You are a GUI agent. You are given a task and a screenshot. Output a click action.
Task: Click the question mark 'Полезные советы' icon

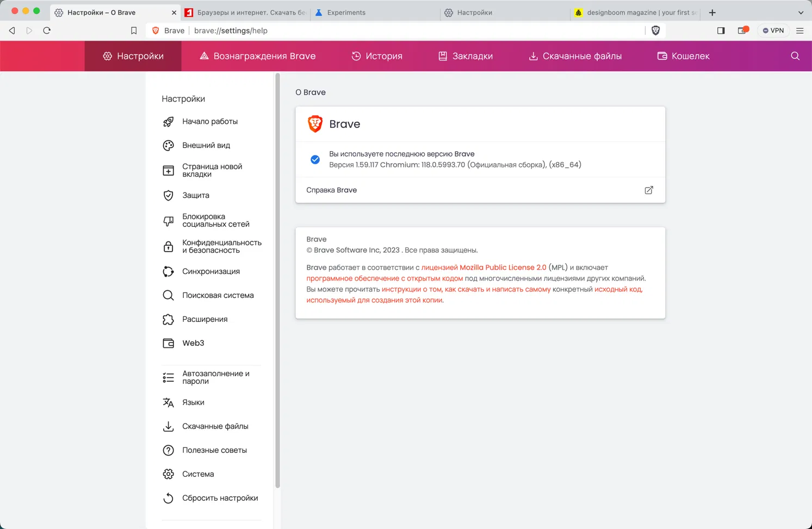coord(169,451)
